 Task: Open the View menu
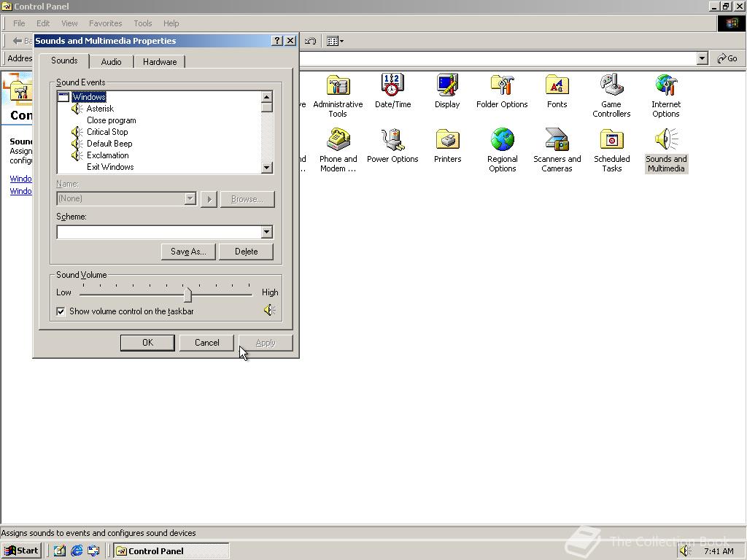pyautogui.click(x=69, y=23)
